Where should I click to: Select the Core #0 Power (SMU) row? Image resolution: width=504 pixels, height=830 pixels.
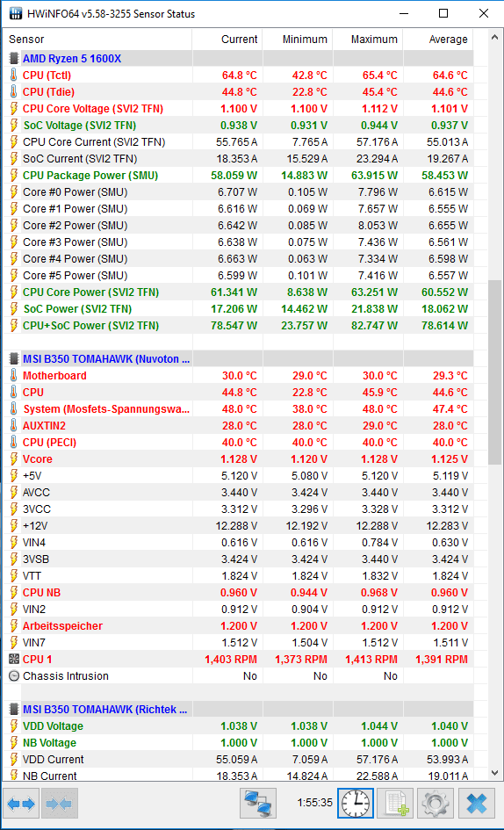pyautogui.click(x=238, y=192)
